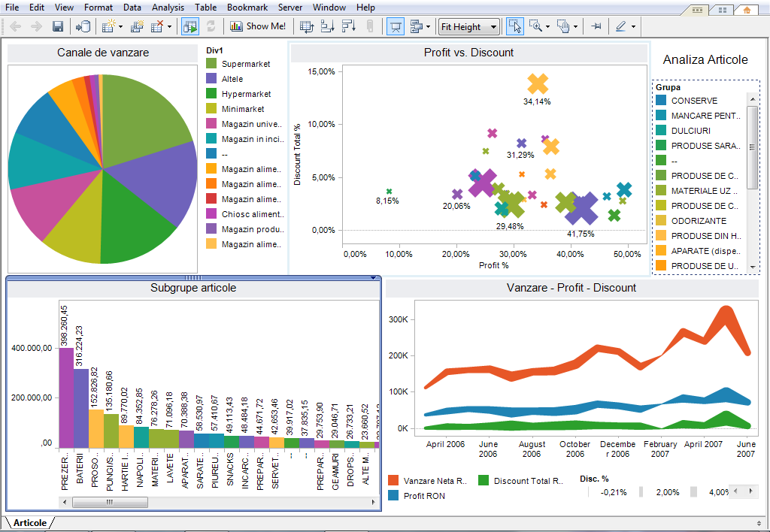The image size is (770, 532).
Task: Click the Fix Axes pin icon
Action: pos(596,26)
